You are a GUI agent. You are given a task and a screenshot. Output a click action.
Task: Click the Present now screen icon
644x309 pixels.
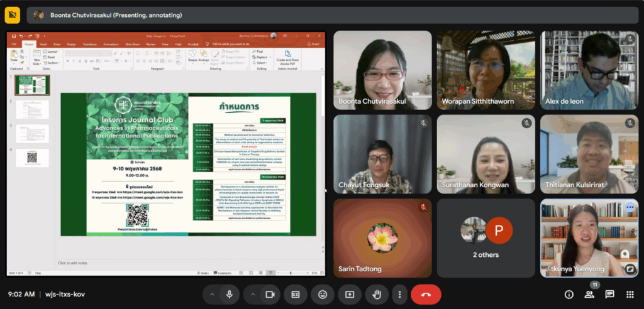click(350, 294)
